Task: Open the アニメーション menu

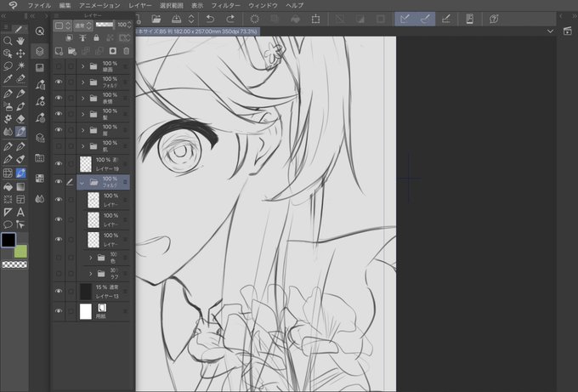Action: 99,6
